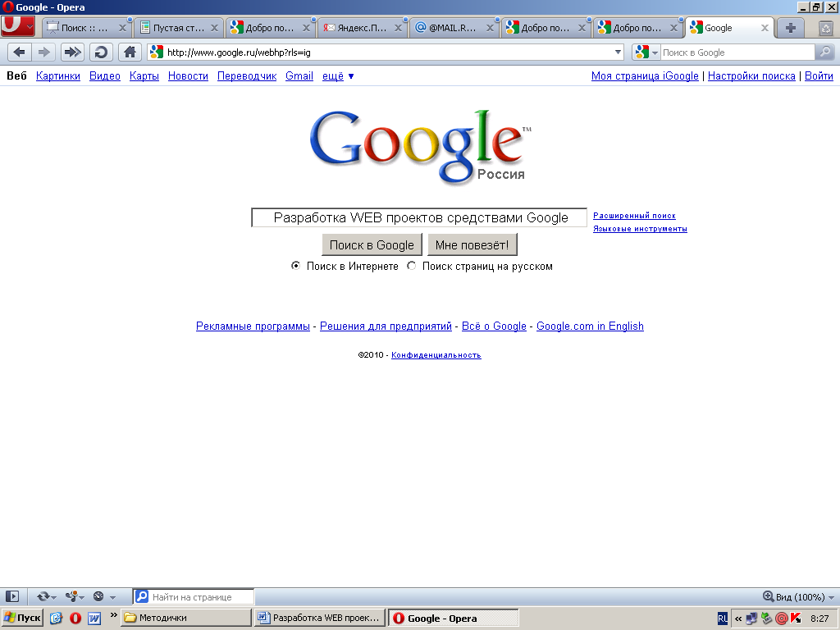Open the Картинки link
Image resolution: width=840 pixels, height=630 pixels.
click(58, 76)
